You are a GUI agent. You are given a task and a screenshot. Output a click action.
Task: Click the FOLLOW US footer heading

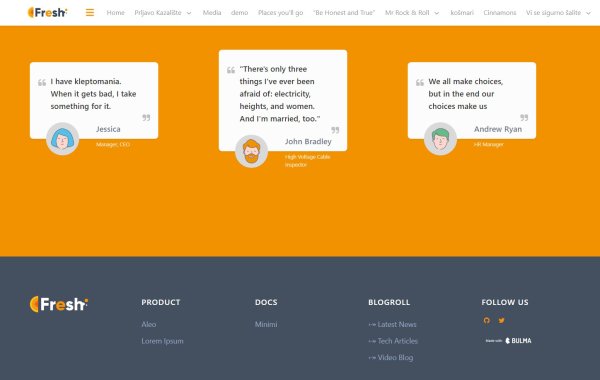pos(505,302)
